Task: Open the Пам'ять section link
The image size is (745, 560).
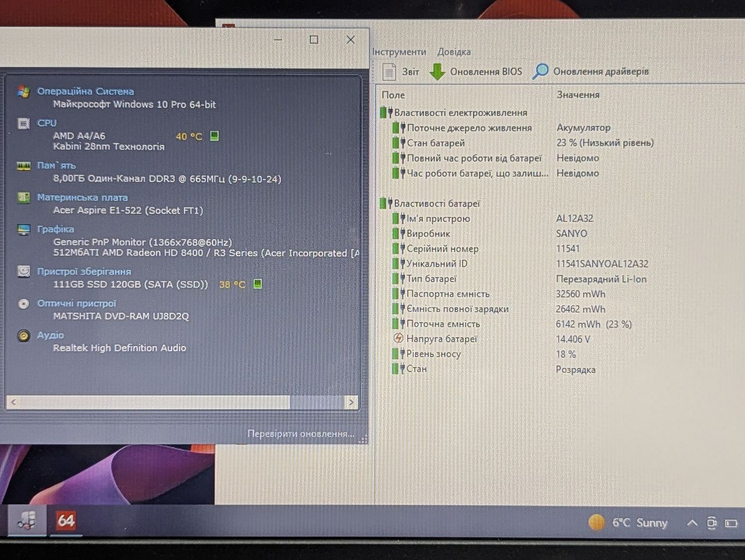Action: 56,166
